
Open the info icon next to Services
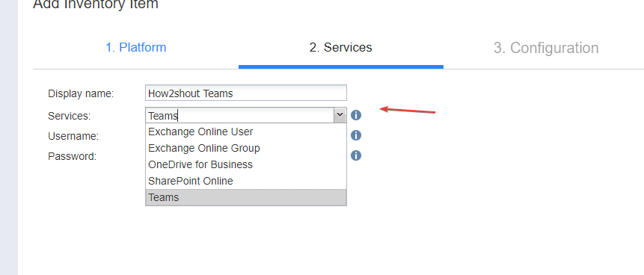tap(356, 115)
